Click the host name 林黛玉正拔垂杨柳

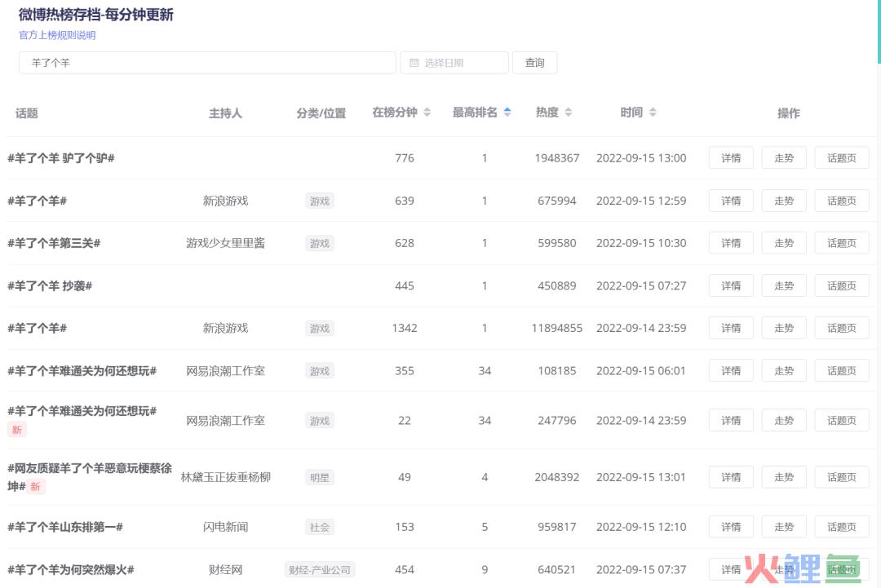tap(225, 477)
